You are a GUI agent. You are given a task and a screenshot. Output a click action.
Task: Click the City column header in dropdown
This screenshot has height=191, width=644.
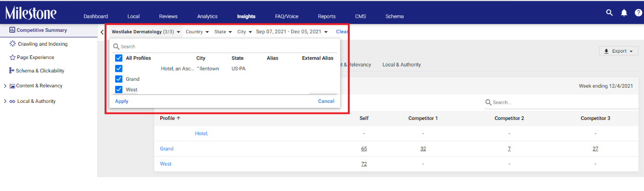coord(201,58)
